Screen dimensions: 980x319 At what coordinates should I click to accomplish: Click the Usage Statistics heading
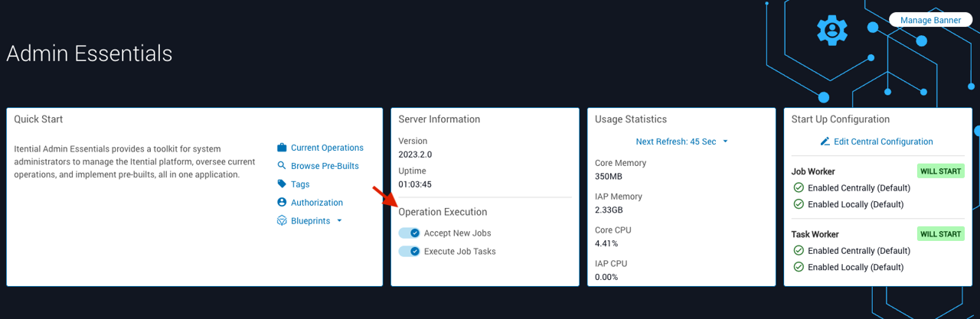pos(631,119)
